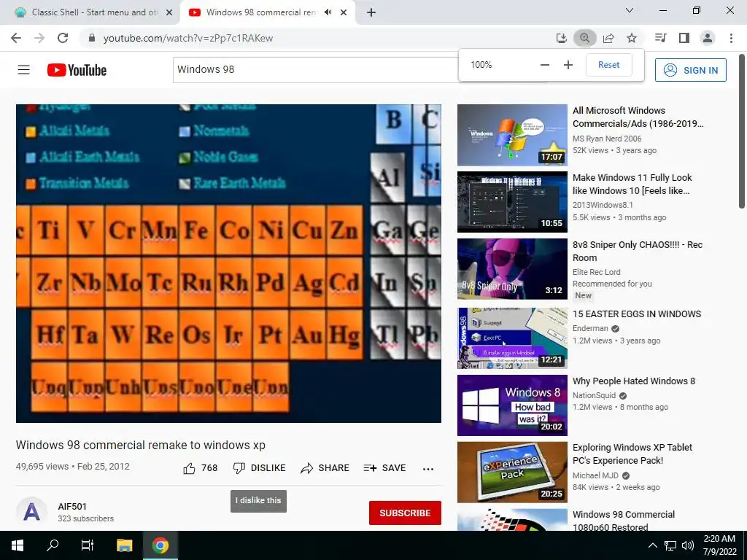The width and height of the screenshot is (747, 560).
Task: Open Make Windows 11 Fully Look thumbnail
Action: [512, 202]
